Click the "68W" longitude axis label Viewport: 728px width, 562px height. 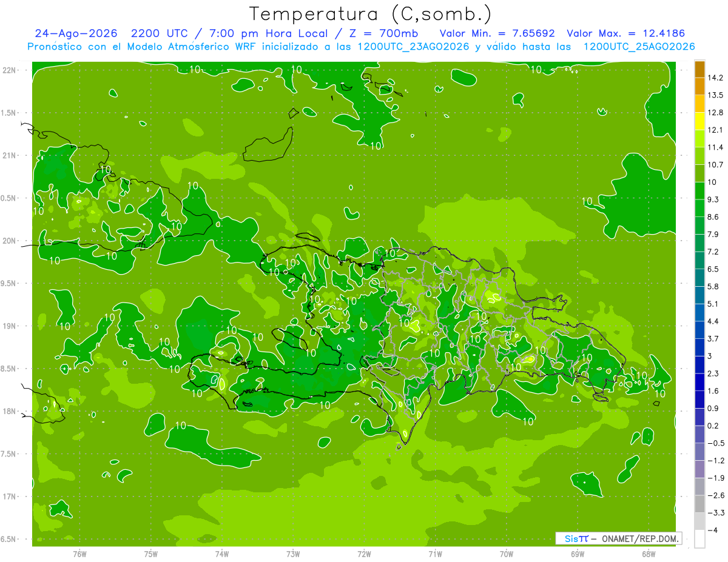[649, 554]
